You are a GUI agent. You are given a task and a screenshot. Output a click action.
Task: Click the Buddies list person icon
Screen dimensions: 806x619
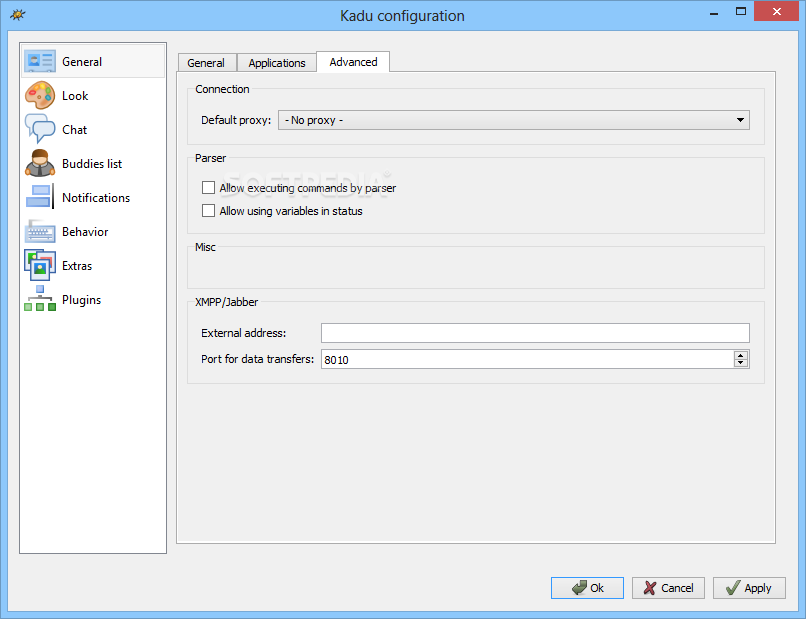tap(40, 163)
